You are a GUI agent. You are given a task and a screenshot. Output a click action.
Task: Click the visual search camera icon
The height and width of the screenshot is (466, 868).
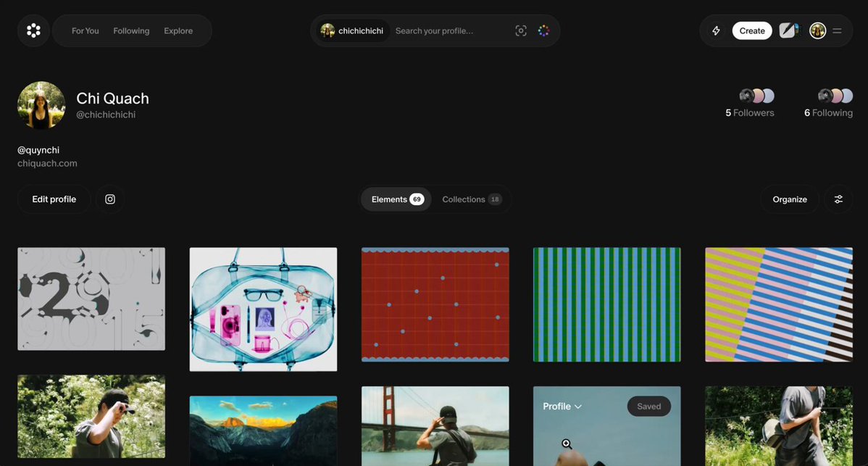pos(521,31)
